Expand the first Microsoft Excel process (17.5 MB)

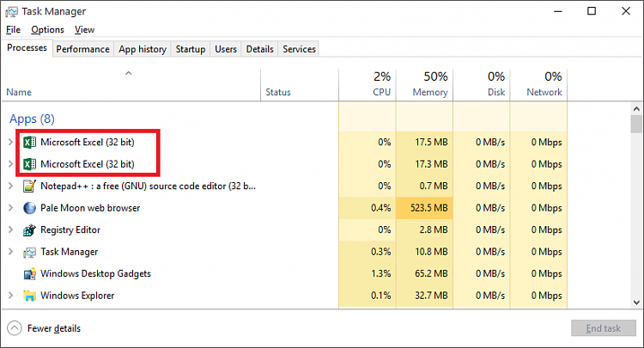pos(10,142)
